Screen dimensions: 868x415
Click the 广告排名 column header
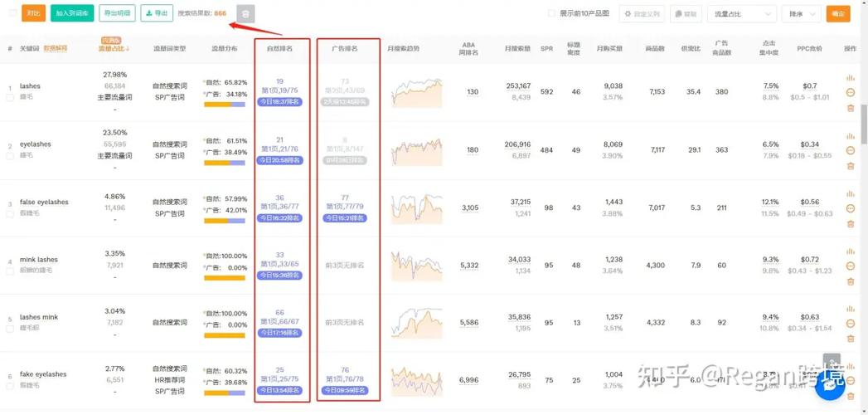click(x=344, y=49)
